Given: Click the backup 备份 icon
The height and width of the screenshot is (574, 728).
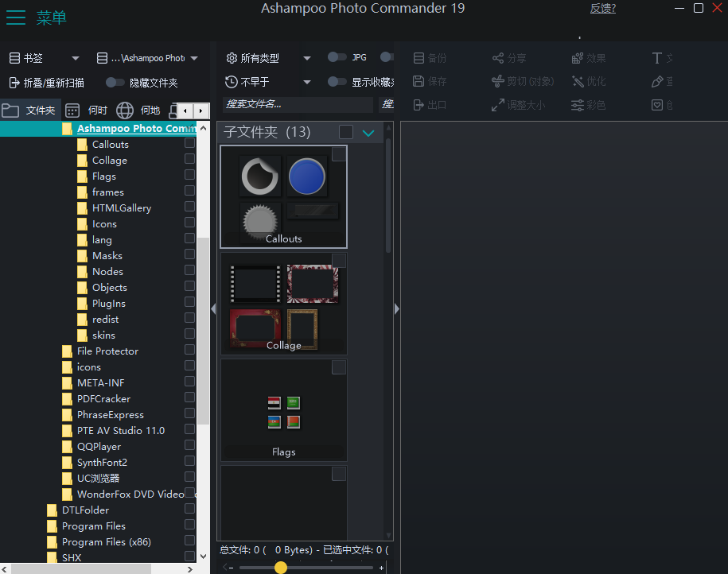Looking at the screenshot, I should pyautogui.click(x=419, y=58).
